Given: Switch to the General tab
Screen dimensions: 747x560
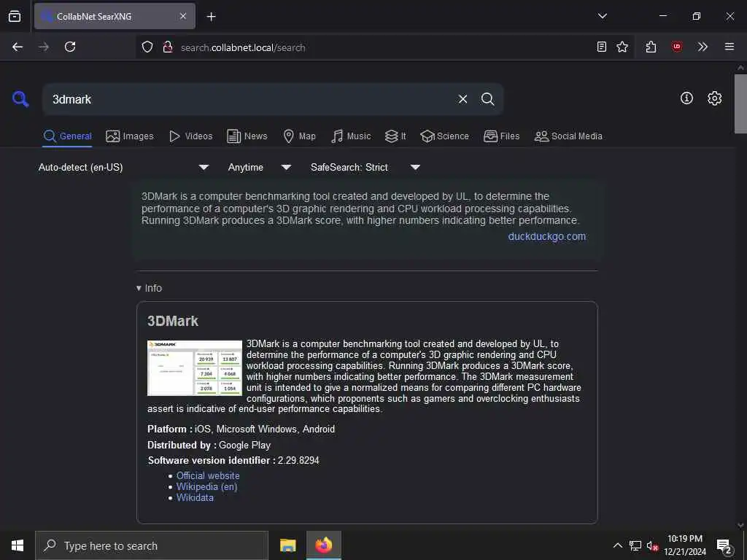Looking at the screenshot, I should click(x=67, y=136).
